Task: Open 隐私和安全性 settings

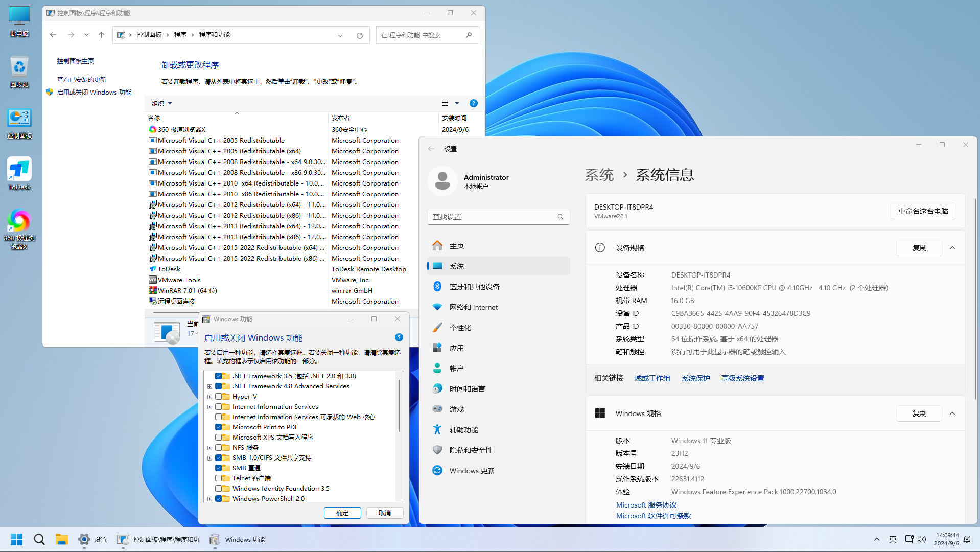Action: (499, 450)
